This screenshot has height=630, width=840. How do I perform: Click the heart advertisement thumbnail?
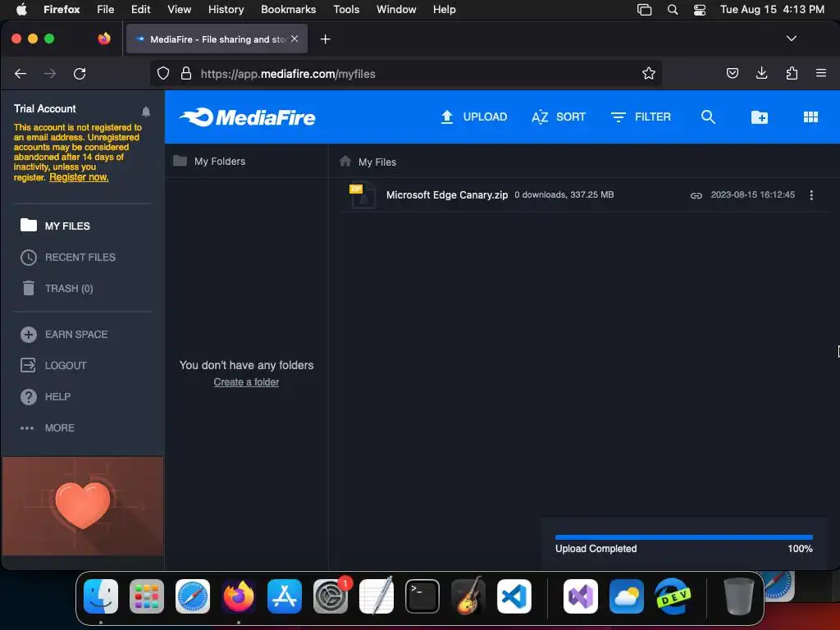click(x=83, y=506)
